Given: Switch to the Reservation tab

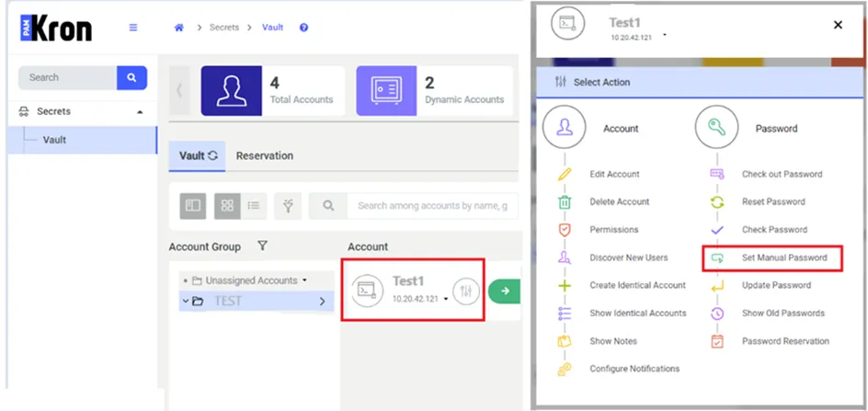Looking at the screenshot, I should (265, 156).
